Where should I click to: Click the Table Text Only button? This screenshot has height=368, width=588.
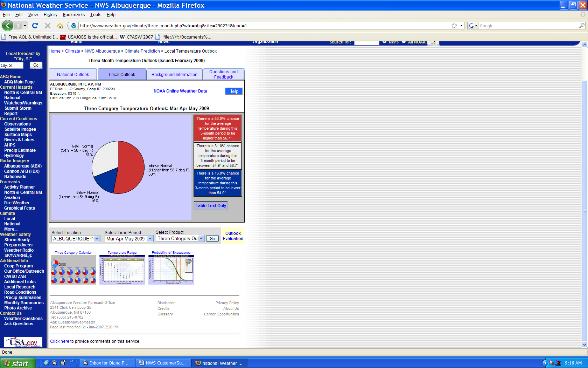pyautogui.click(x=211, y=206)
